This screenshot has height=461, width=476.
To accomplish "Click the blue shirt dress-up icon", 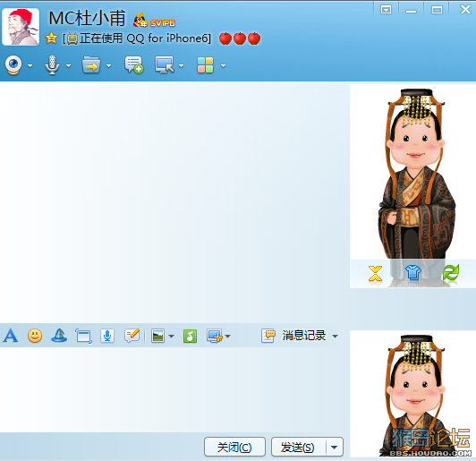I will pyautogui.click(x=412, y=272).
